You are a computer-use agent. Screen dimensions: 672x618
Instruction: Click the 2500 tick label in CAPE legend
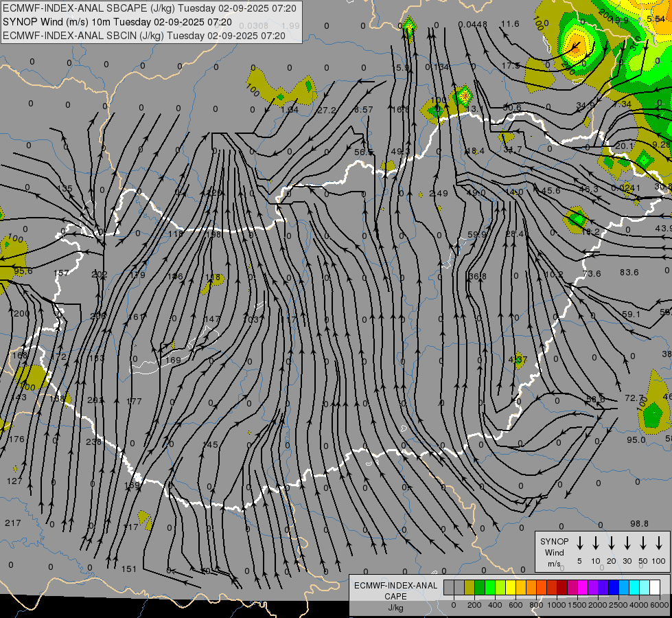coord(618,605)
